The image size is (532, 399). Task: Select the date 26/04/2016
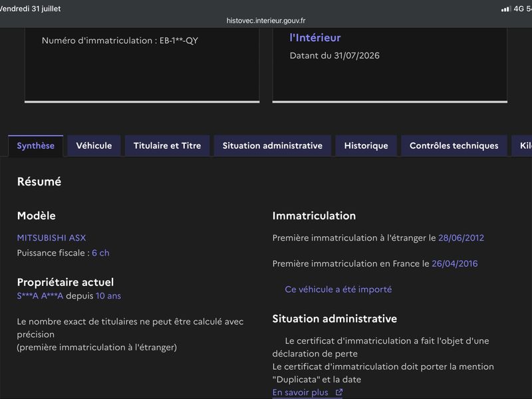point(455,263)
